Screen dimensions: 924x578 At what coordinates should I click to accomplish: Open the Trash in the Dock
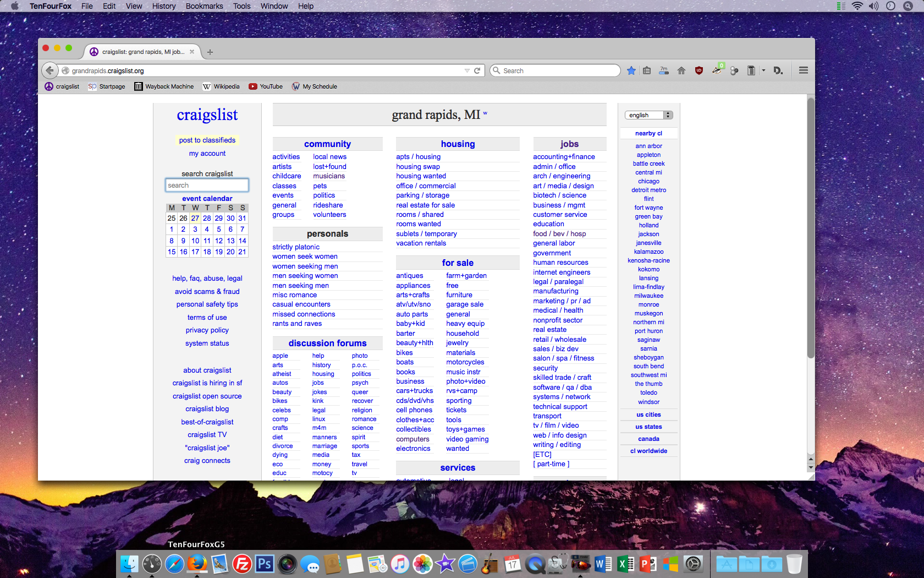point(794,564)
